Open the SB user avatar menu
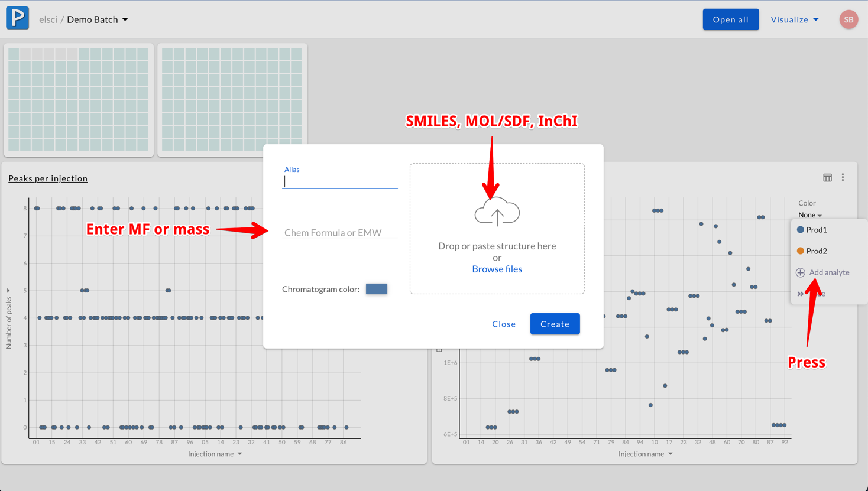This screenshot has height=491, width=868. (x=848, y=19)
